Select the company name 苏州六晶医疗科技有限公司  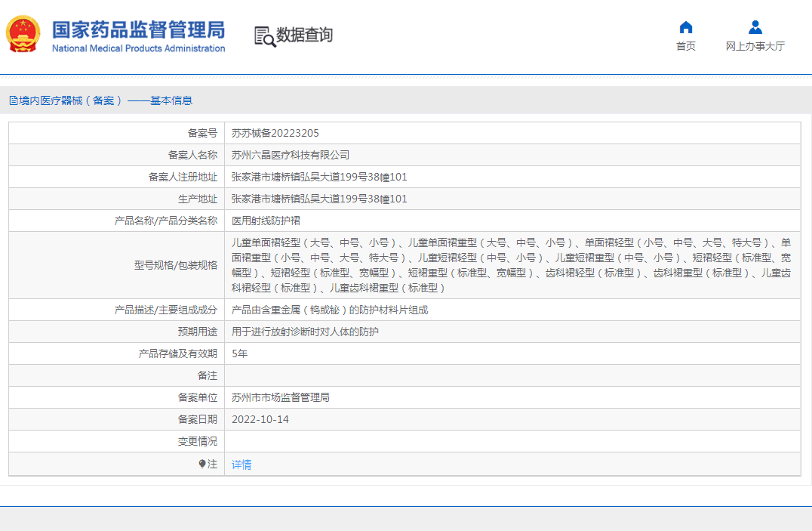(290, 155)
